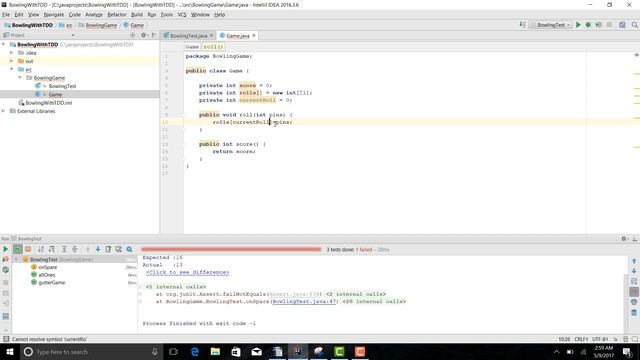Open the Build menu
The height and width of the screenshot is (360, 640).
137,15
